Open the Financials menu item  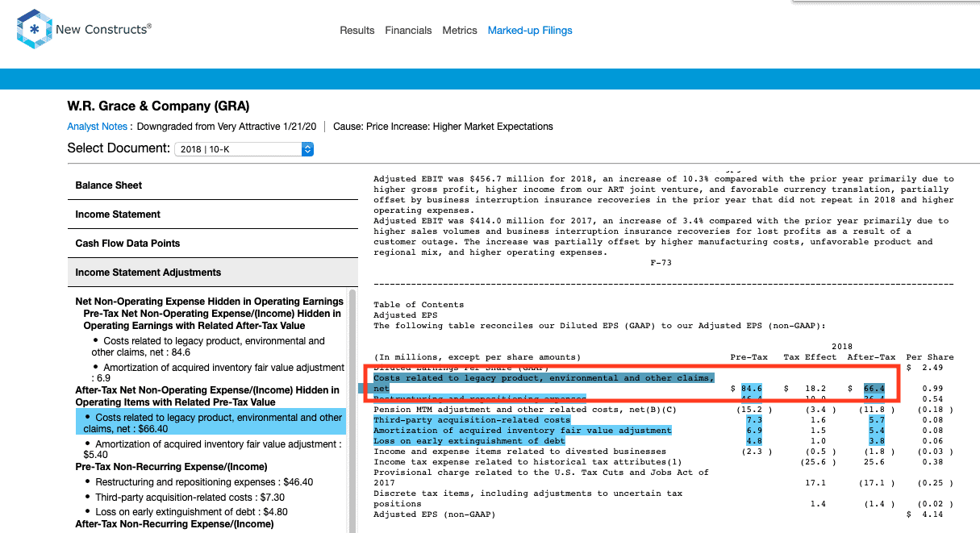(408, 31)
